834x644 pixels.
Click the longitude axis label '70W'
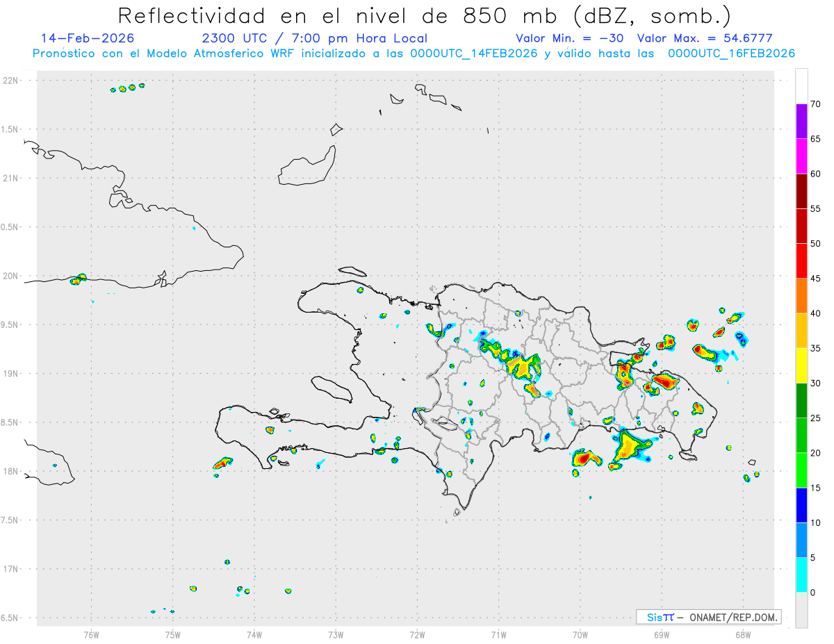(580, 635)
